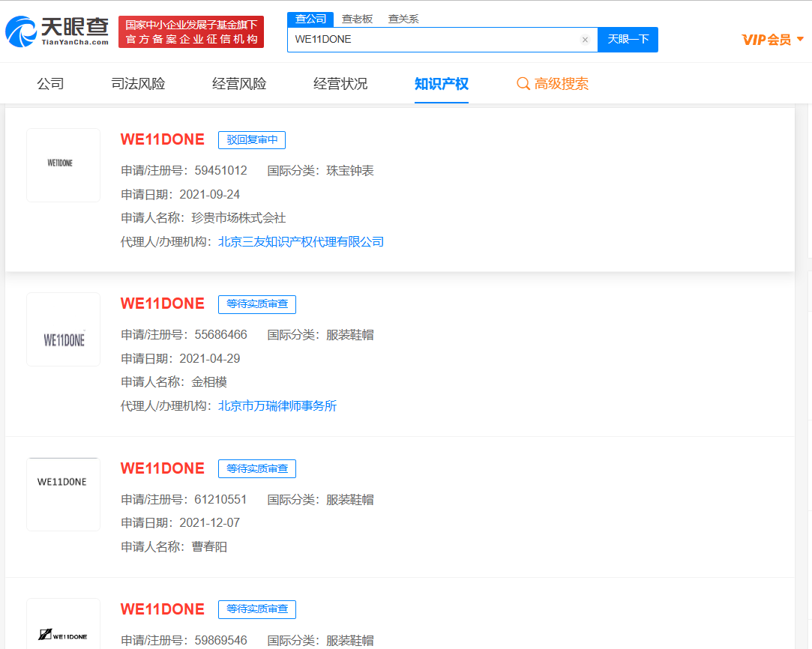This screenshot has width=812, height=649.
Task: Click registration number 59869546
Action: click(220, 640)
